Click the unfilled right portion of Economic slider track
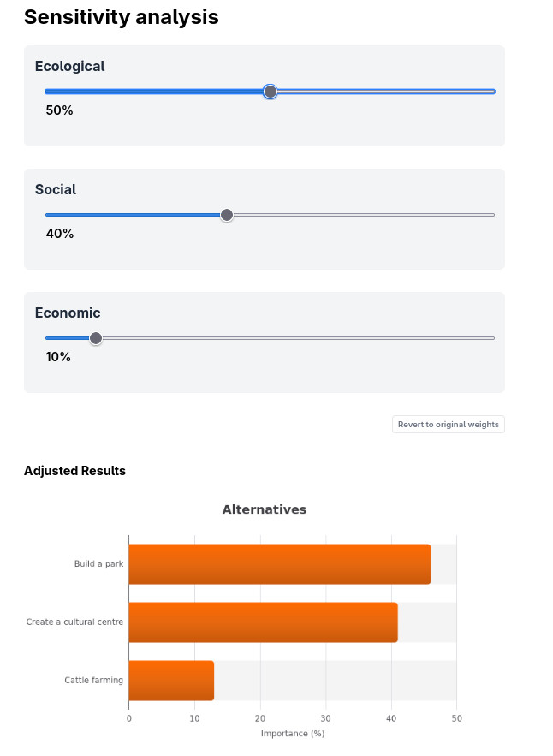The width and height of the screenshot is (553, 756). (299, 338)
